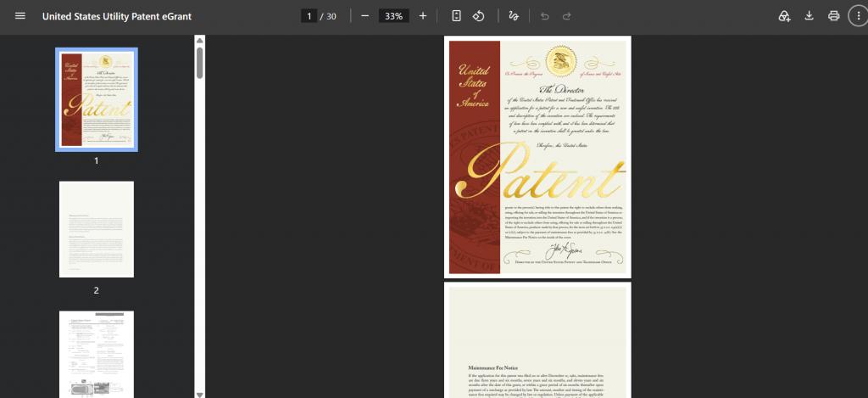This screenshot has height=398, width=868.
Task: Select the page 1 thumbnail
Action: [x=97, y=100]
